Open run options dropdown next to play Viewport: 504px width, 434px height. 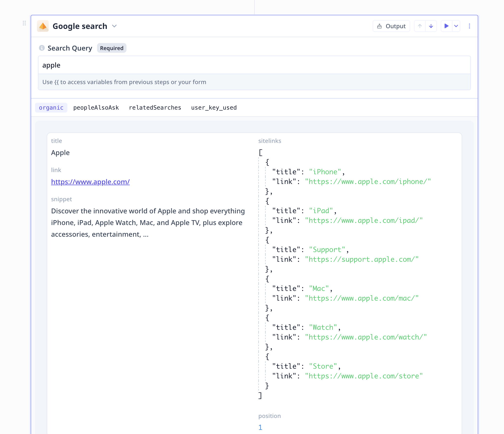coord(456,26)
